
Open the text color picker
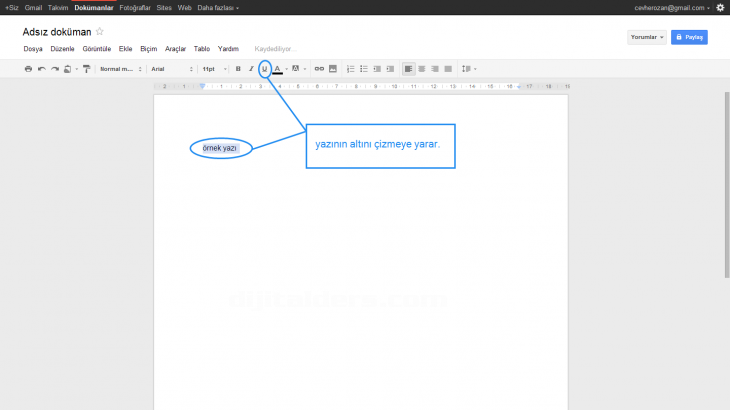[x=278, y=69]
